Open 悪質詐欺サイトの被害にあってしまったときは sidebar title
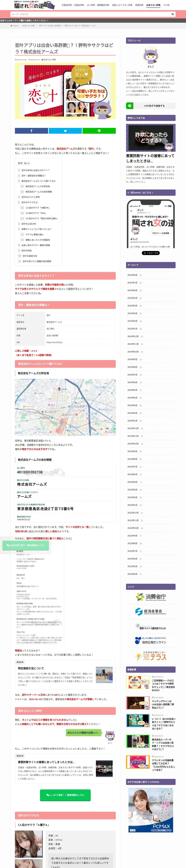Viewport: 186px width, 868px height. [150, 158]
